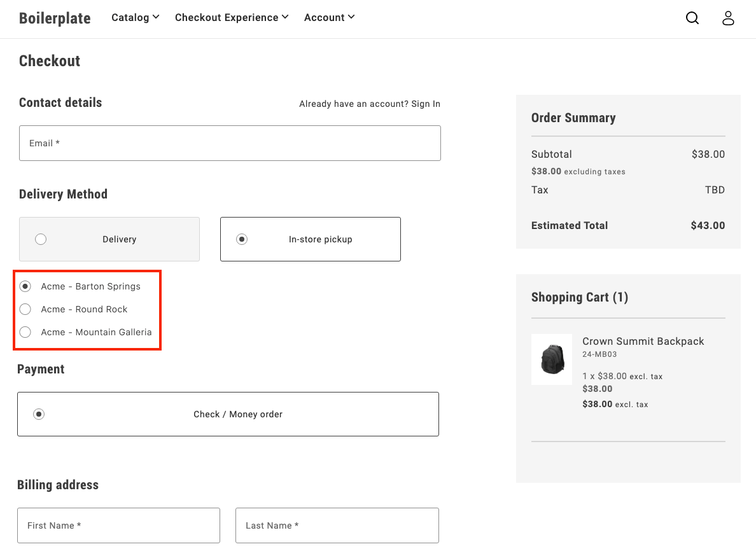Click into the First Name field
The height and width of the screenshot is (556, 756).
tap(118, 525)
